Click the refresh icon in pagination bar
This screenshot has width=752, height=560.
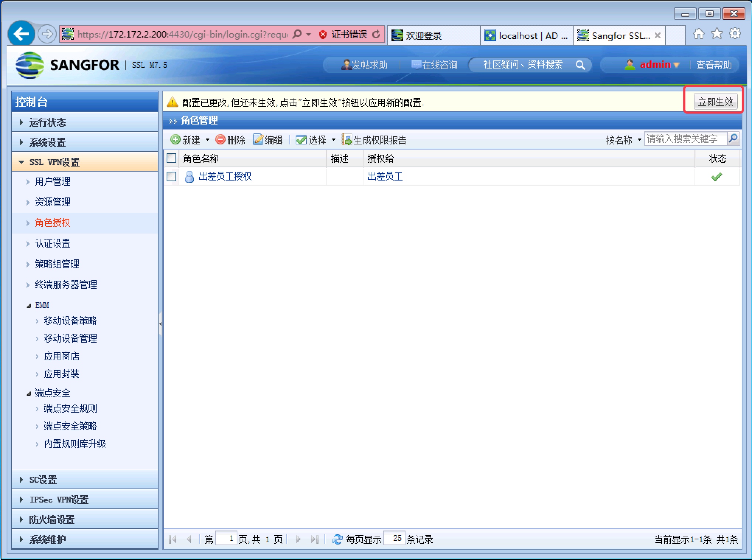tap(337, 539)
